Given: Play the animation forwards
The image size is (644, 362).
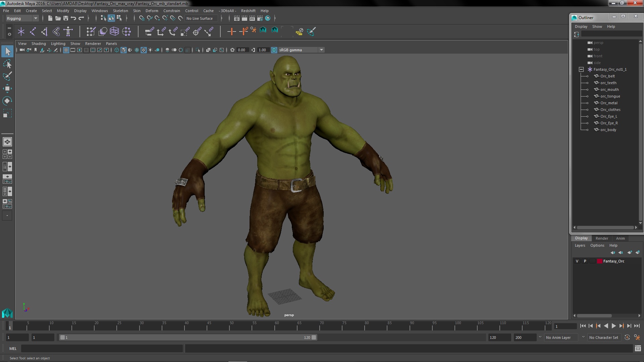Looking at the screenshot, I should tap(613, 326).
